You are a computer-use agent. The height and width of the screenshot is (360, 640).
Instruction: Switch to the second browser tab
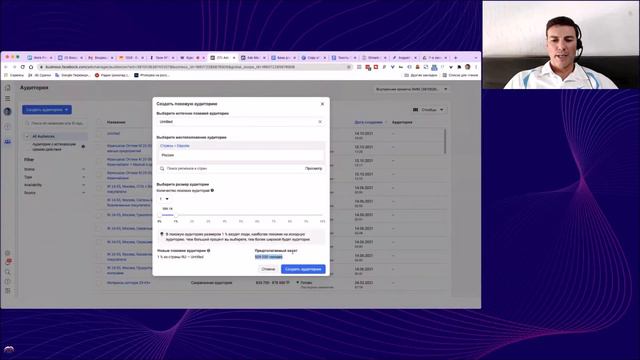(x=70, y=58)
